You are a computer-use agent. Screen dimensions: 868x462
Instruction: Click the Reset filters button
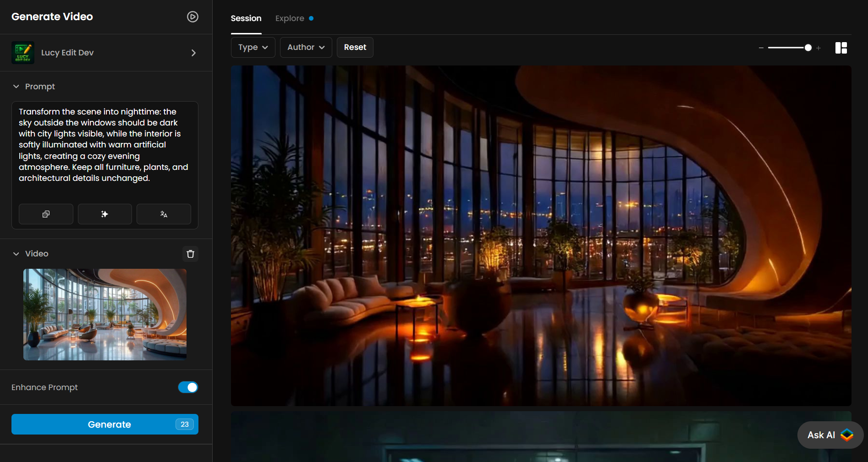[355, 47]
